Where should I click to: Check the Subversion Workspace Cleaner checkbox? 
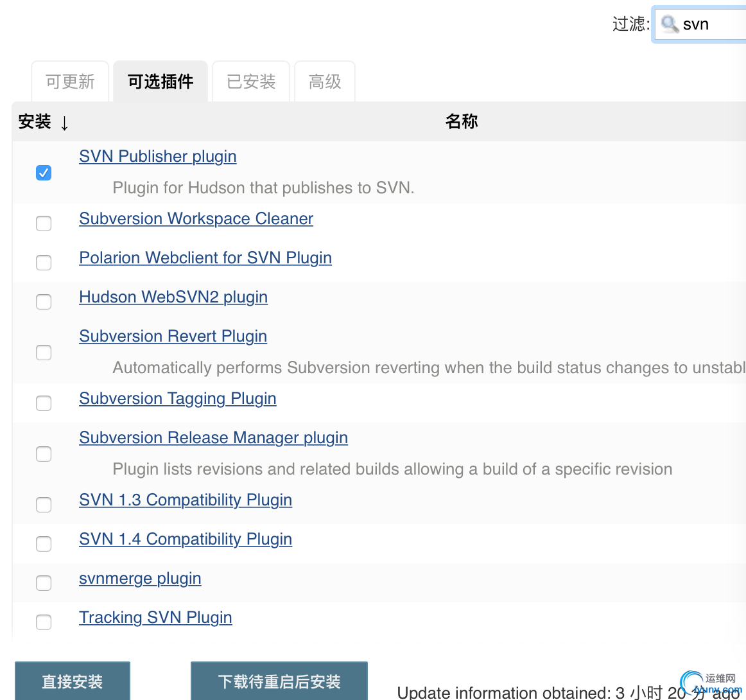[44, 223]
